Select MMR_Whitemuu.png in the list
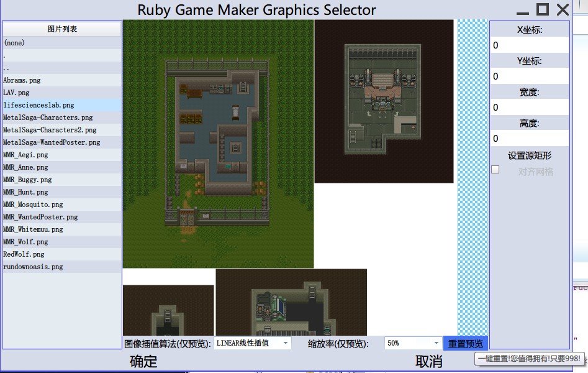588x373 pixels. click(62, 229)
